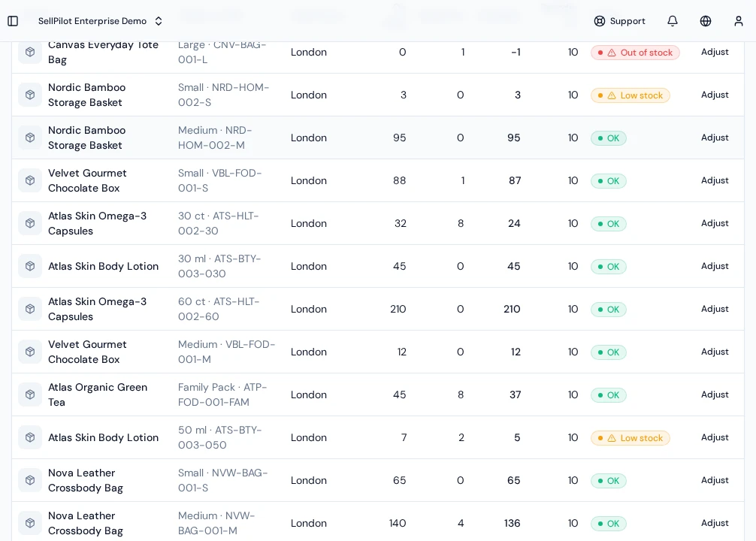Screen dimensions: 756x541
Task: Click on-hand quantity 140
Action: [x=398, y=523]
